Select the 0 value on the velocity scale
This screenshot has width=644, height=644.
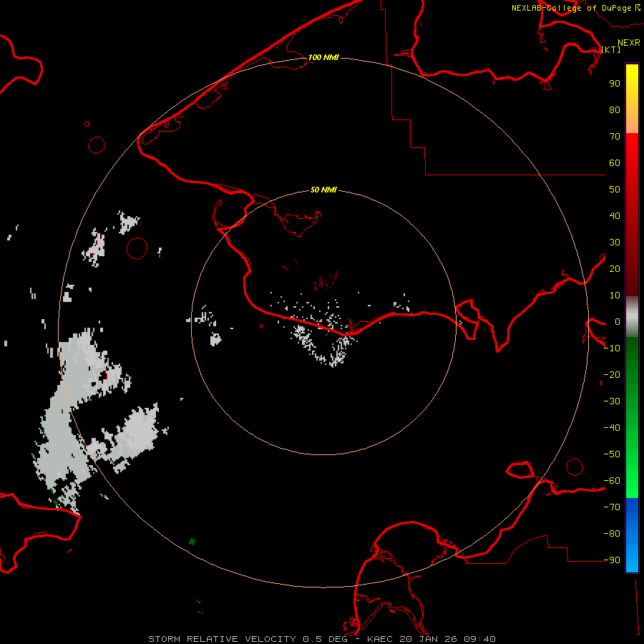pos(618,322)
